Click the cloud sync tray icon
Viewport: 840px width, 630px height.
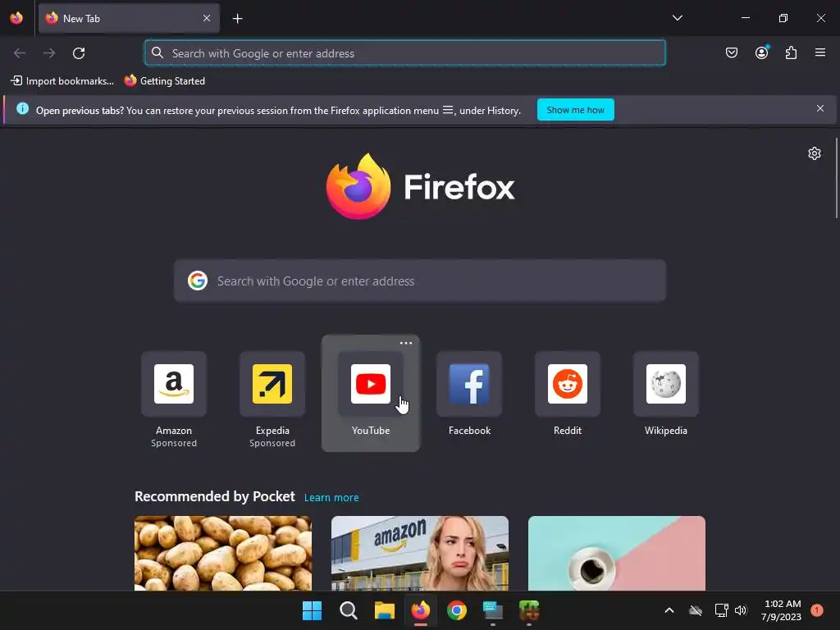(696, 610)
